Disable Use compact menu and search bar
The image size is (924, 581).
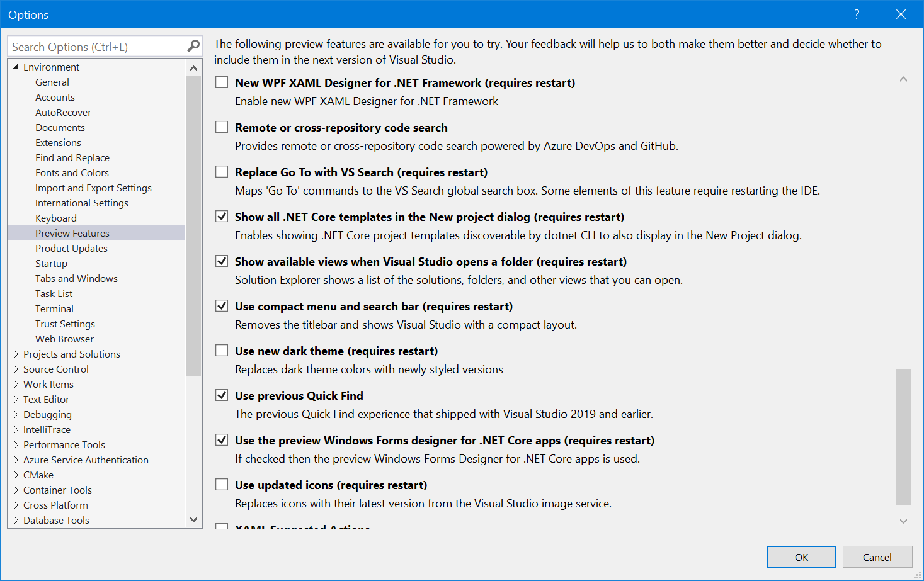point(222,306)
